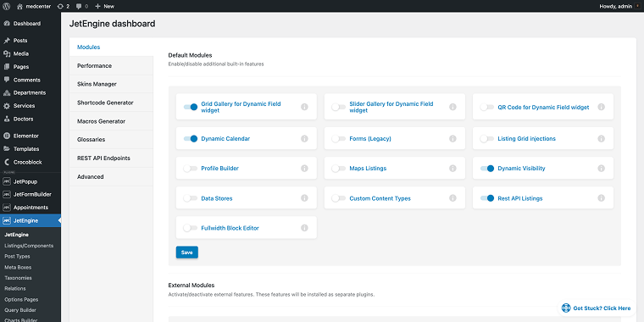Open info icon for Dynamic Visibility module
Image resolution: width=644 pixels, height=322 pixels.
(601, 168)
